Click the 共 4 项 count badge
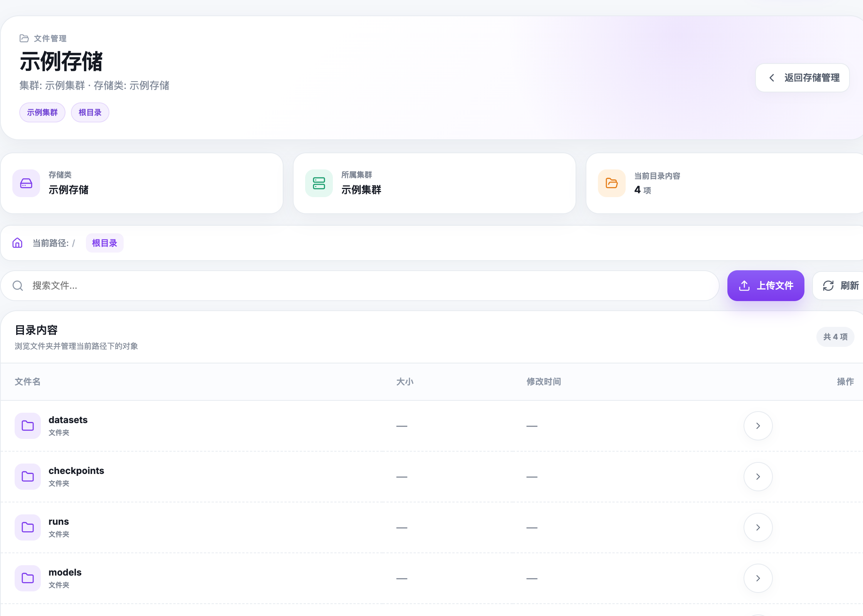This screenshot has height=616, width=863. 835,337
